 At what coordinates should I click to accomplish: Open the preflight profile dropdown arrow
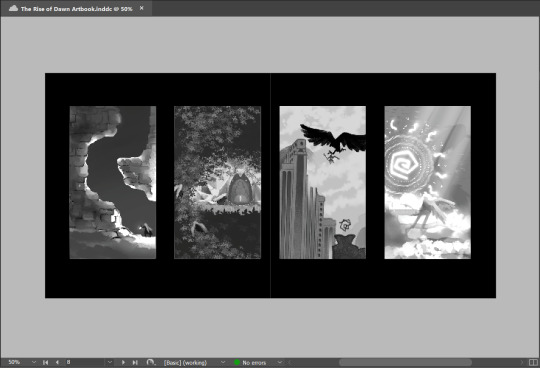coord(223,362)
